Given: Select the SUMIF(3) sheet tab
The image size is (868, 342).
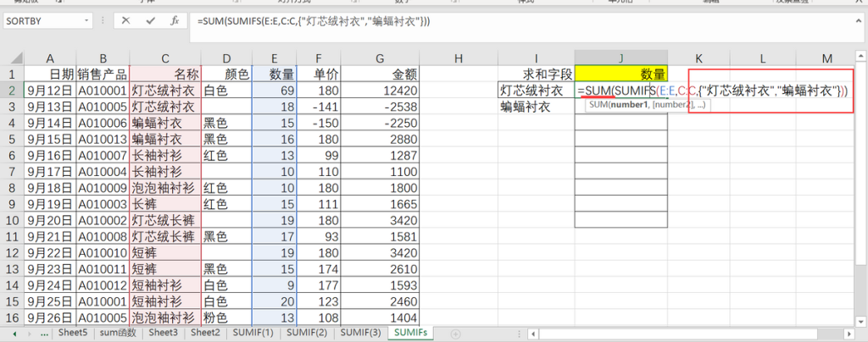Looking at the screenshot, I should pos(360,333).
